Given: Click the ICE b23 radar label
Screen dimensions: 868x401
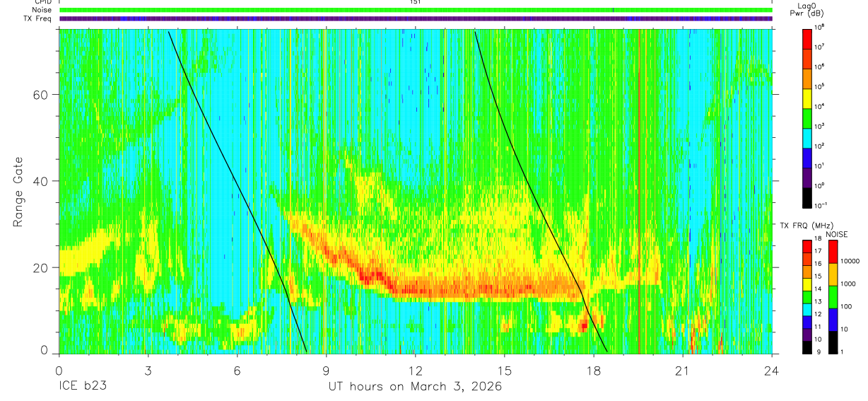Looking at the screenshot, I should click(x=83, y=387).
